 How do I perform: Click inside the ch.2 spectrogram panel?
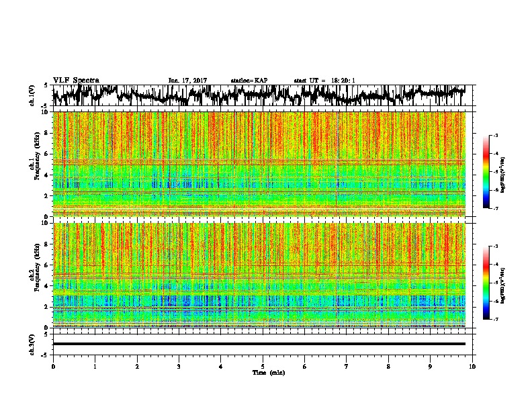(x=259, y=275)
